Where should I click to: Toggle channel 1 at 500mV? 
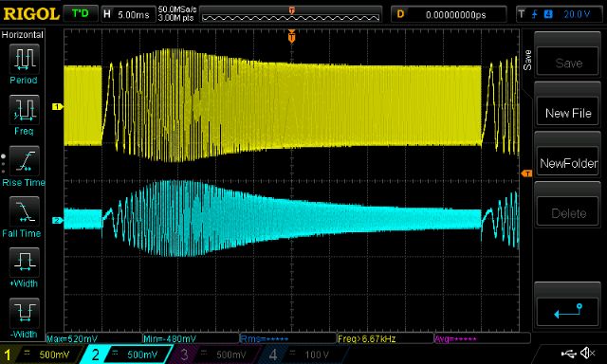pyautogui.click(x=40, y=355)
